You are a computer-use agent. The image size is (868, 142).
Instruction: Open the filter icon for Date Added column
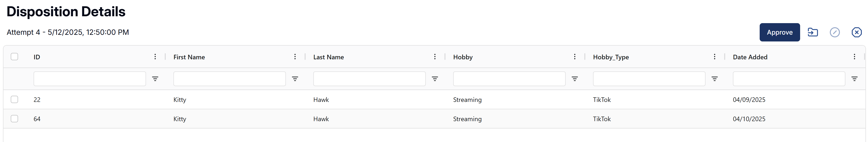(x=855, y=79)
